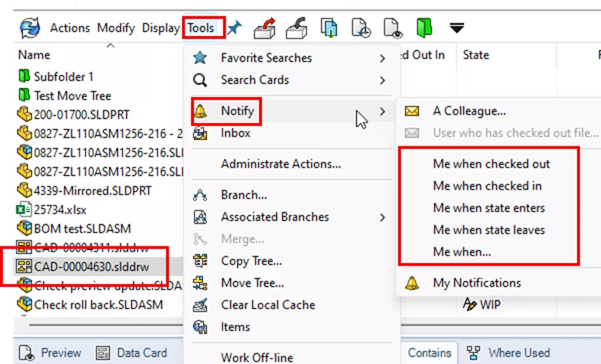Click the Clear Local Cache icon
The image size is (601, 364).
tap(200, 305)
